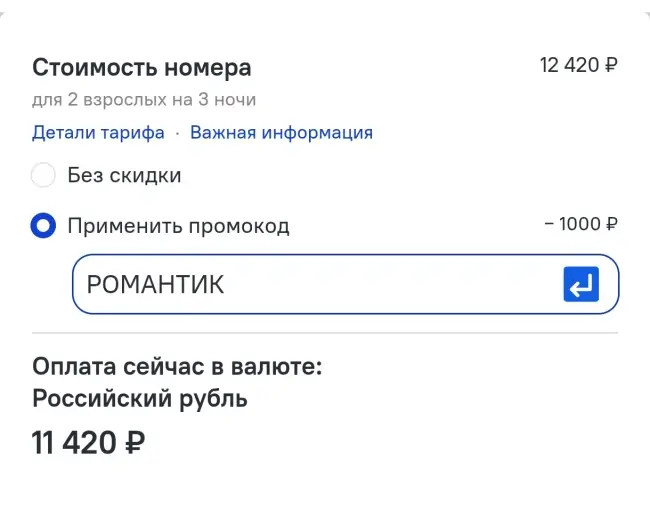
Task: Submit promo code with the enter arrow button
Action: (581, 285)
